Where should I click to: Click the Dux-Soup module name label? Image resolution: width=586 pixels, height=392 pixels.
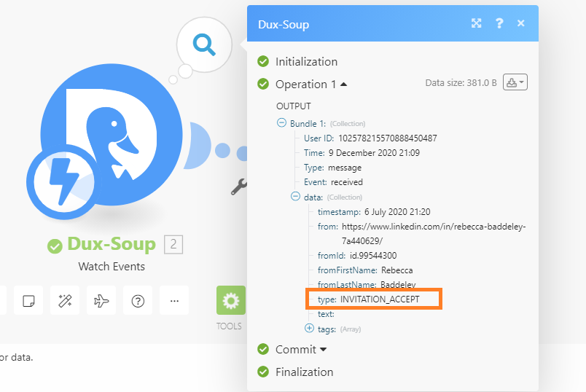click(112, 244)
